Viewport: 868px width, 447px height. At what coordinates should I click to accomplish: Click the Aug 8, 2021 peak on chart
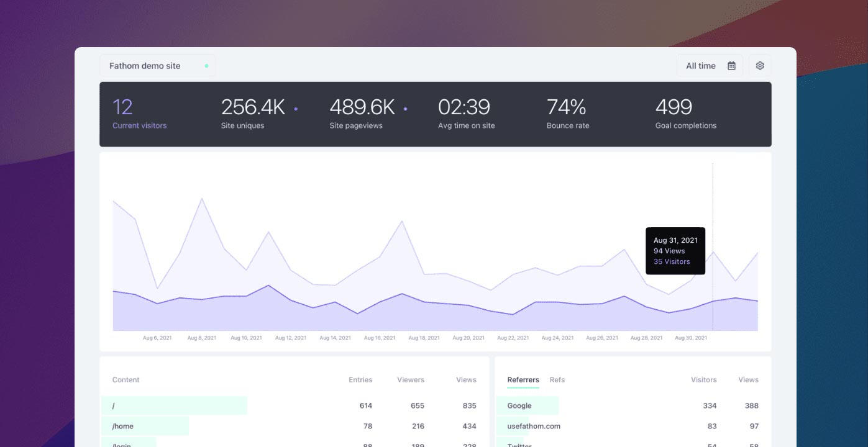(201, 199)
